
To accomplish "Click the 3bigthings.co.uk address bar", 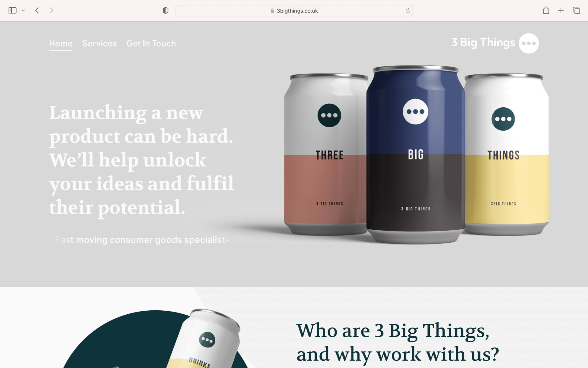I will [294, 11].
